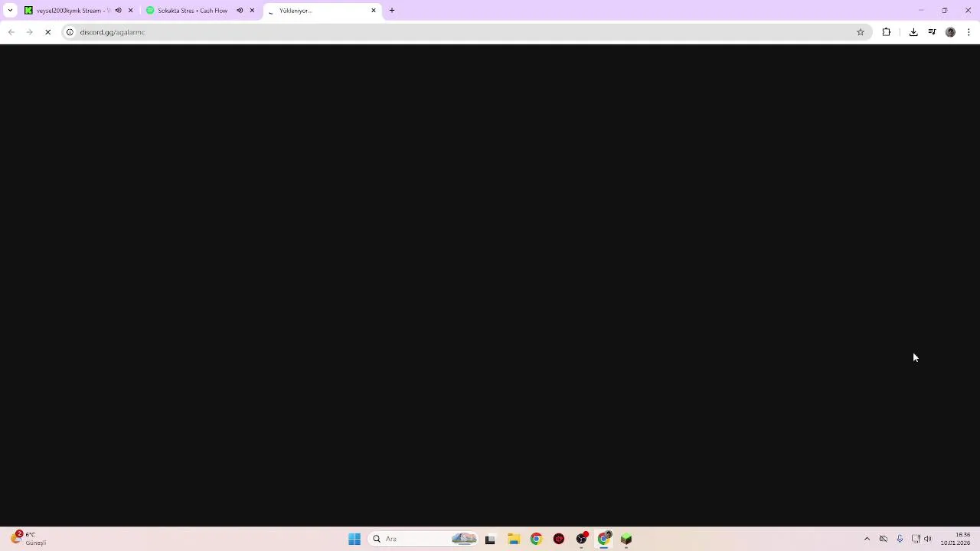Open Minecraft grass block taskbar icon
Image resolution: width=980 pixels, height=551 pixels.
click(626, 539)
